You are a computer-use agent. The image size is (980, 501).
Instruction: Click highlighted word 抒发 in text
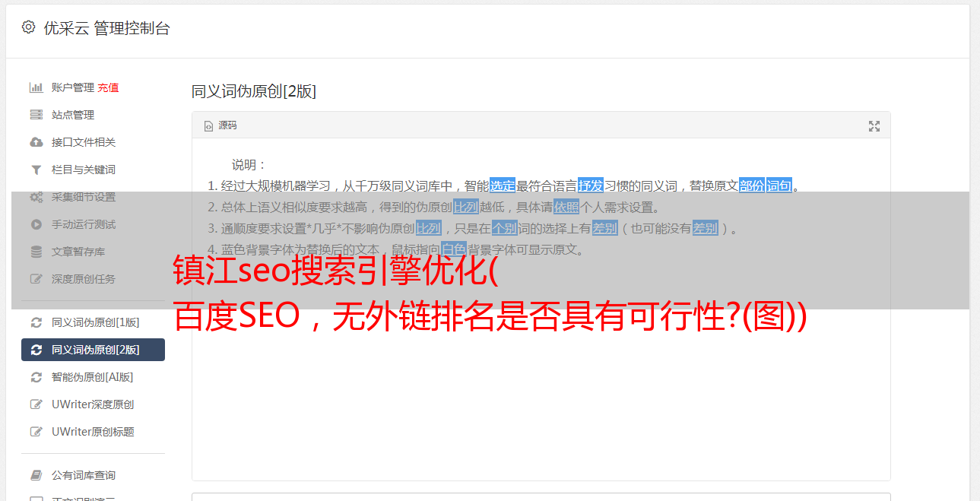pos(591,185)
